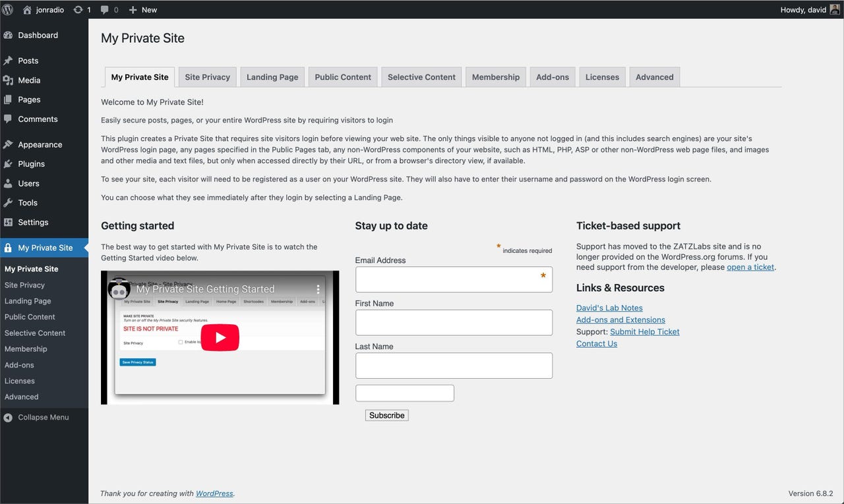Click Submit Help Ticket link

[x=645, y=331]
